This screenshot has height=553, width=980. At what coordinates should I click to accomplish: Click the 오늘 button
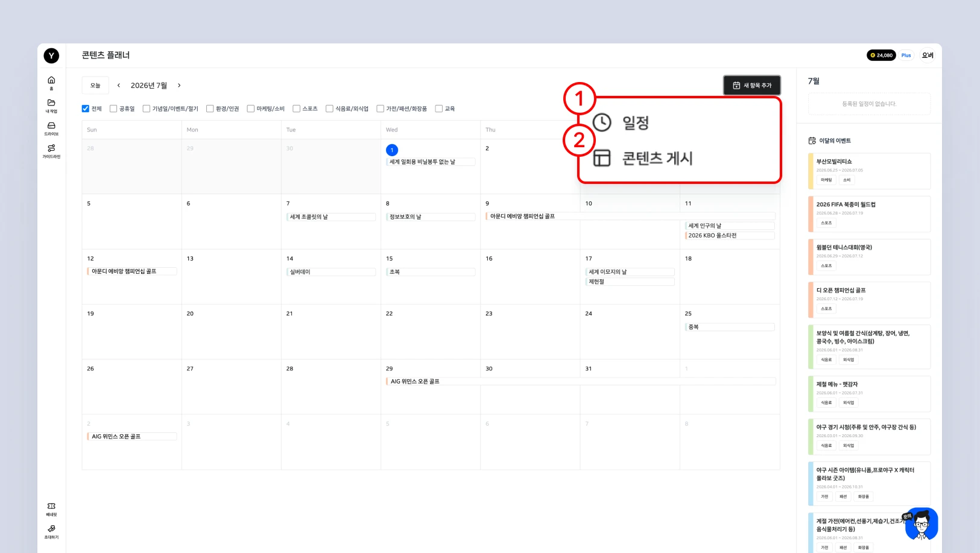(x=95, y=86)
